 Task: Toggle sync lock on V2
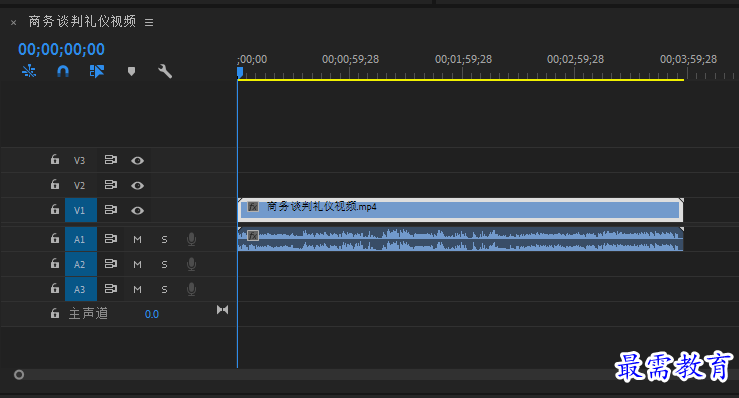coord(110,185)
